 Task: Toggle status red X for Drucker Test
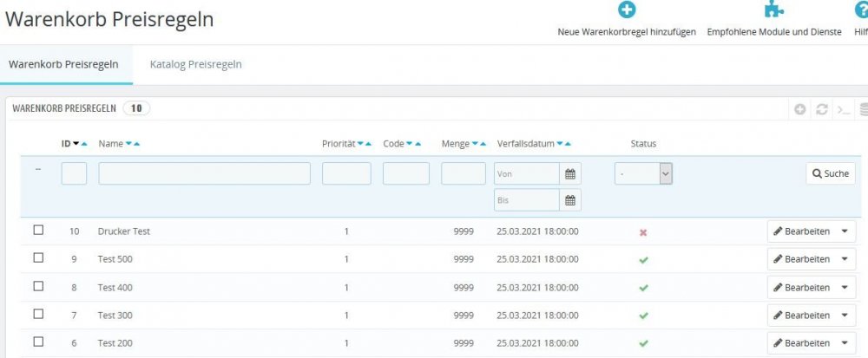[643, 232]
